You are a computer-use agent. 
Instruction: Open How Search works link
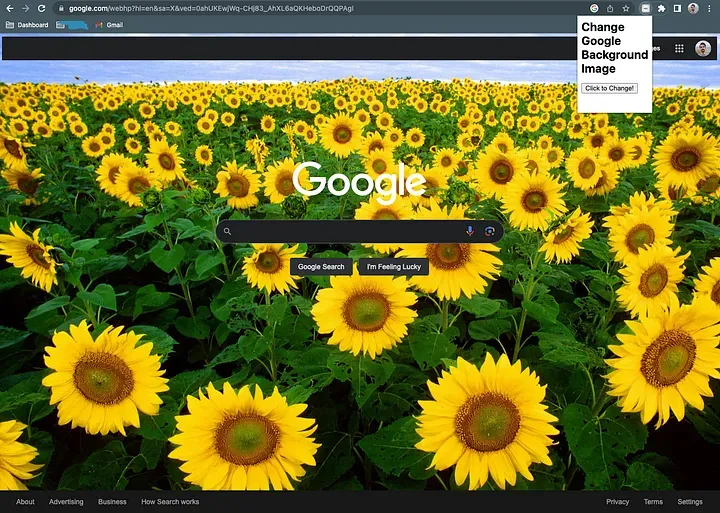click(x=170, y=502)
